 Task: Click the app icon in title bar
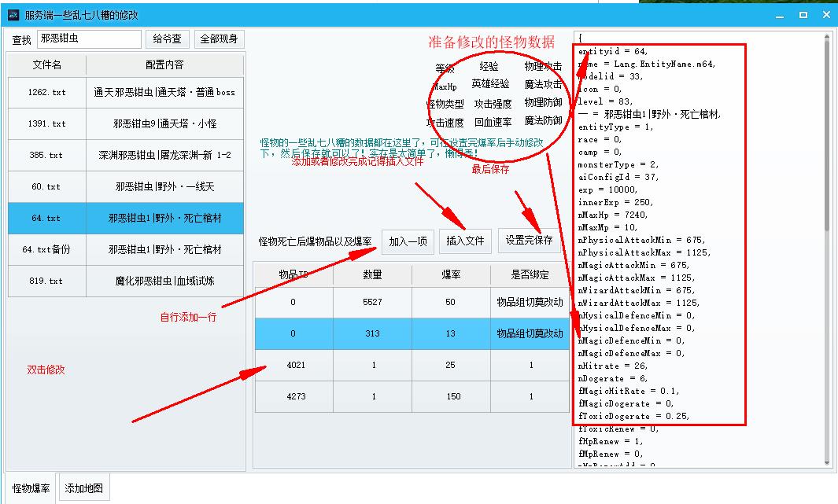pos(13,15)
